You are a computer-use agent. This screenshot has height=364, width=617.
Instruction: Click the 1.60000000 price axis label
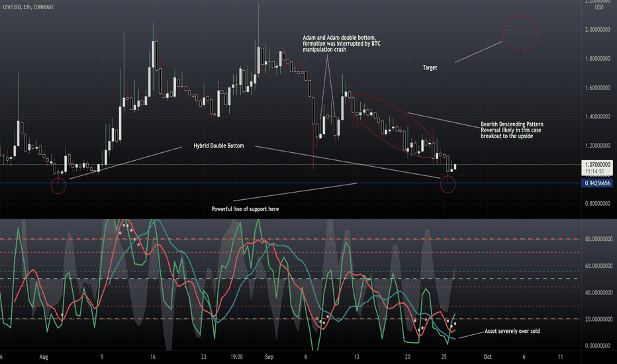(x=597, y=88)
